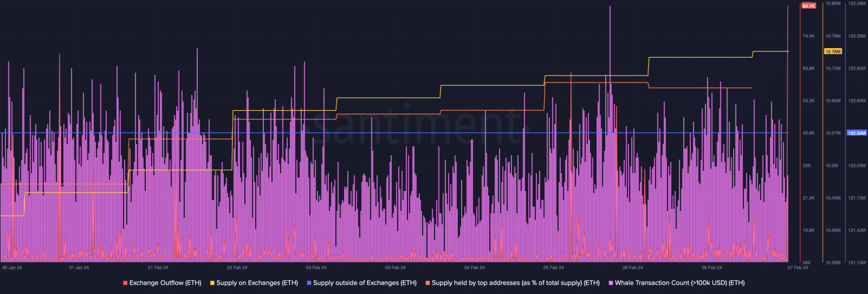Select the 01 Feb 24 date label
868x294 pixels.
pyautogui.click(x=158, y=267)
